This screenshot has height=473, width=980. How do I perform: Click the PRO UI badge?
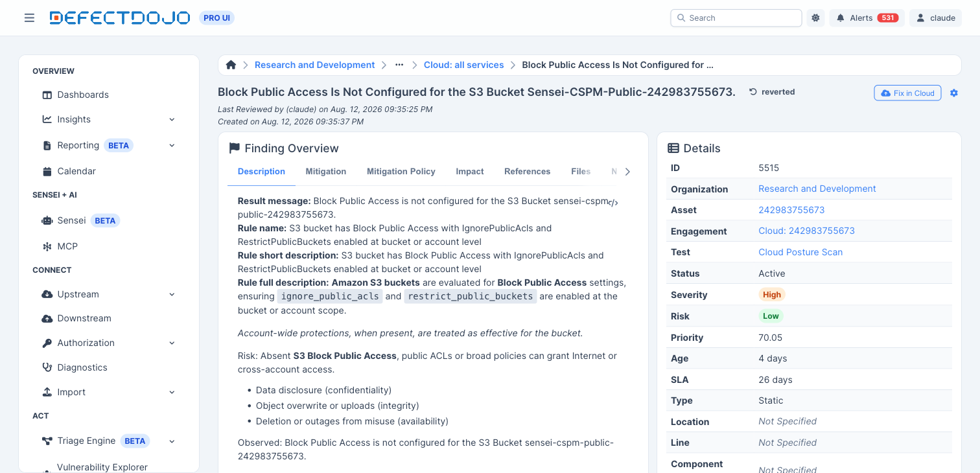216,18
